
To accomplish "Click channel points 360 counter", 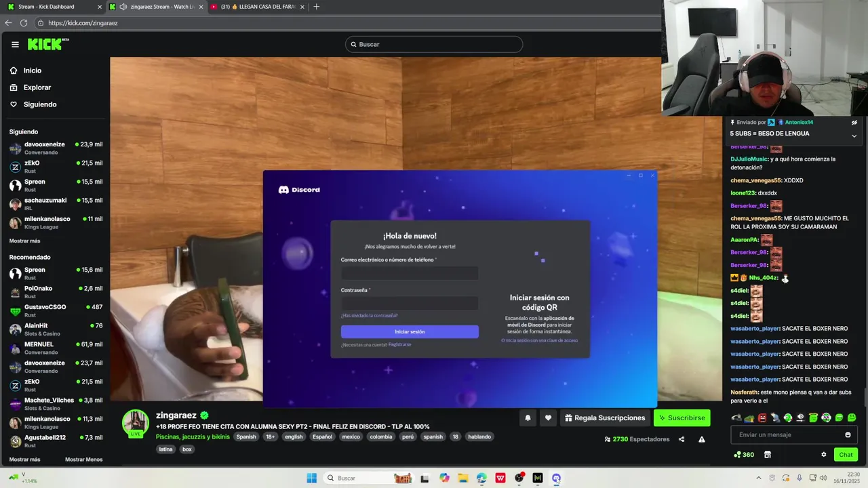I will click(x=744, y=455).
